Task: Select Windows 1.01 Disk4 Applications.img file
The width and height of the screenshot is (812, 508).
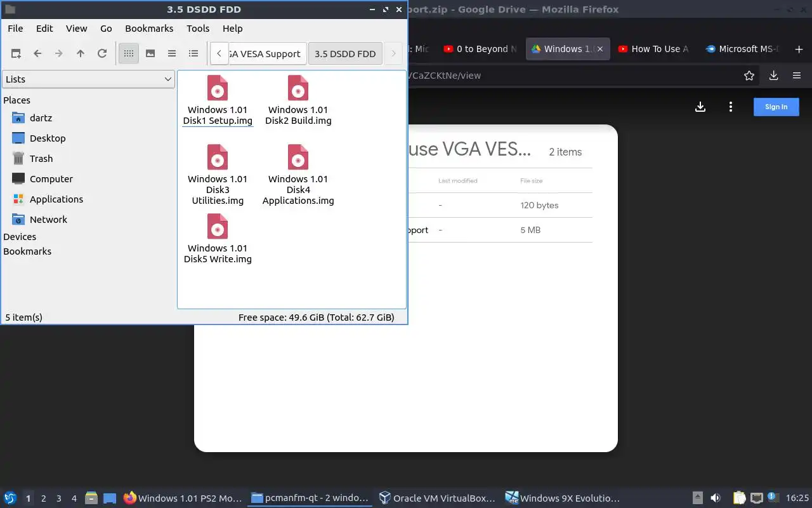Action: [298, 175]
